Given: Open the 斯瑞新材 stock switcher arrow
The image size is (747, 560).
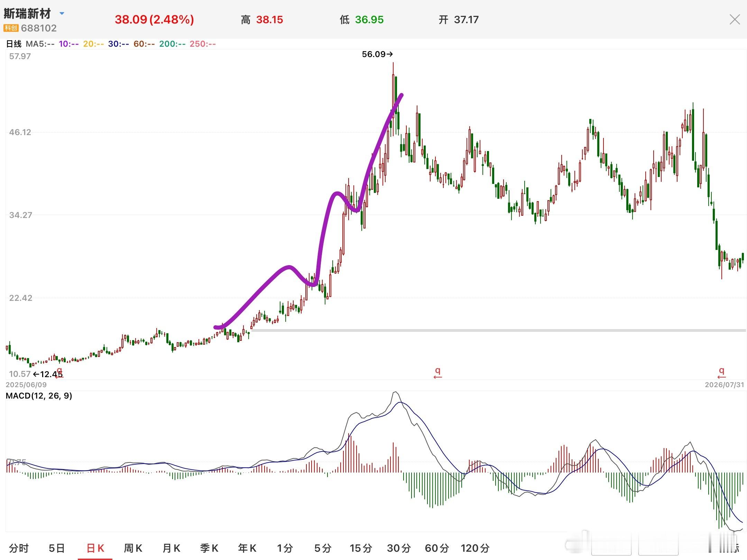Looking at the screenshot, I should 62,13.
